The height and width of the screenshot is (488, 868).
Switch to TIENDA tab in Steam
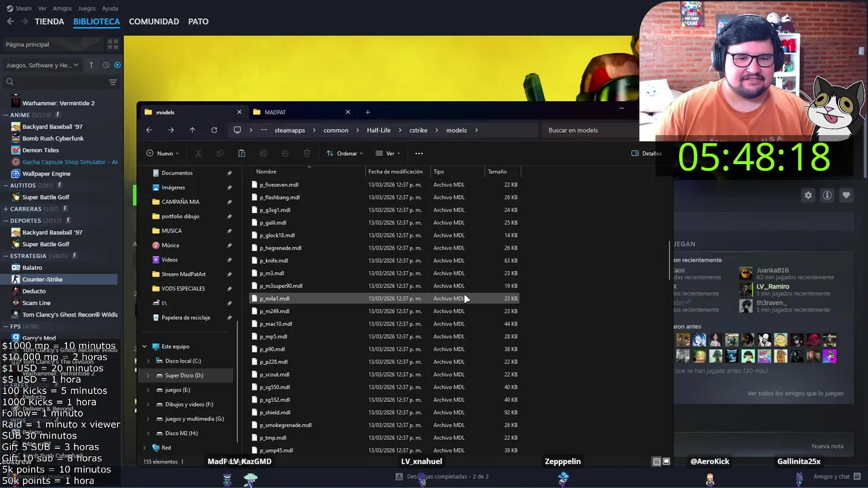pos(50,21)
